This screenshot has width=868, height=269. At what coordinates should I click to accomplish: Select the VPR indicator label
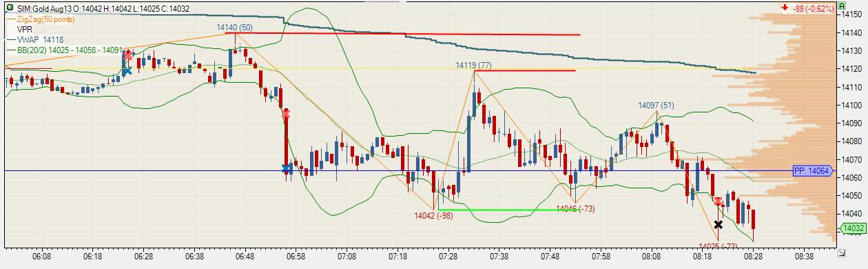click(x=25, y=30)
